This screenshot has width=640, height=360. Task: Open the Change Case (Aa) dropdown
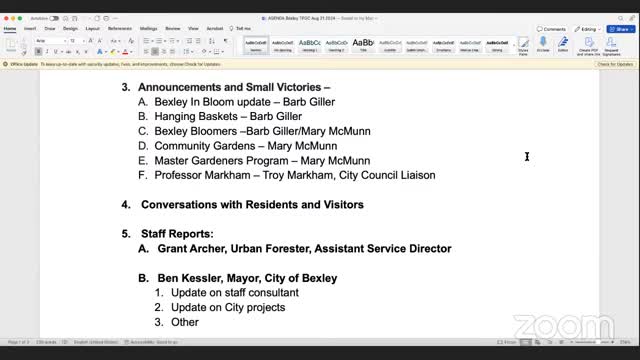click(x=115, y=41)
